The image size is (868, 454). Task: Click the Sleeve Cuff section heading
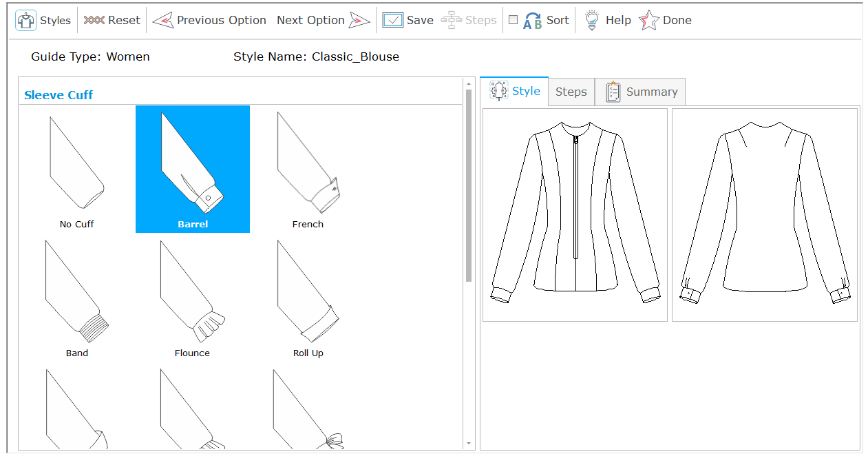click(x=59, y=95)
